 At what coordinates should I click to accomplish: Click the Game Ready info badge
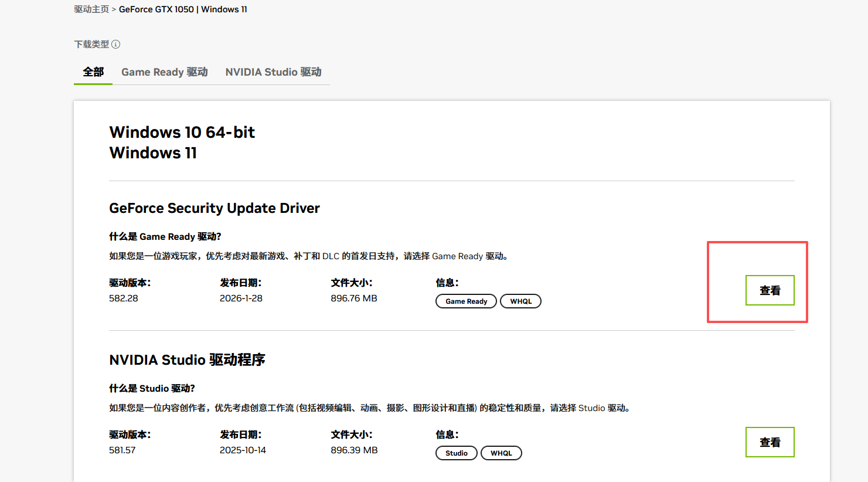(466, 301)
